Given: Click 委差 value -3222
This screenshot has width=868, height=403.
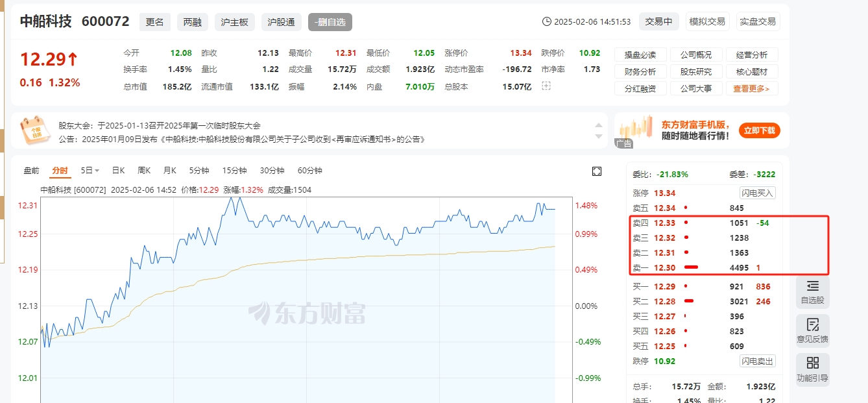Looking at the screenshot, I should (x=764, y=175).
